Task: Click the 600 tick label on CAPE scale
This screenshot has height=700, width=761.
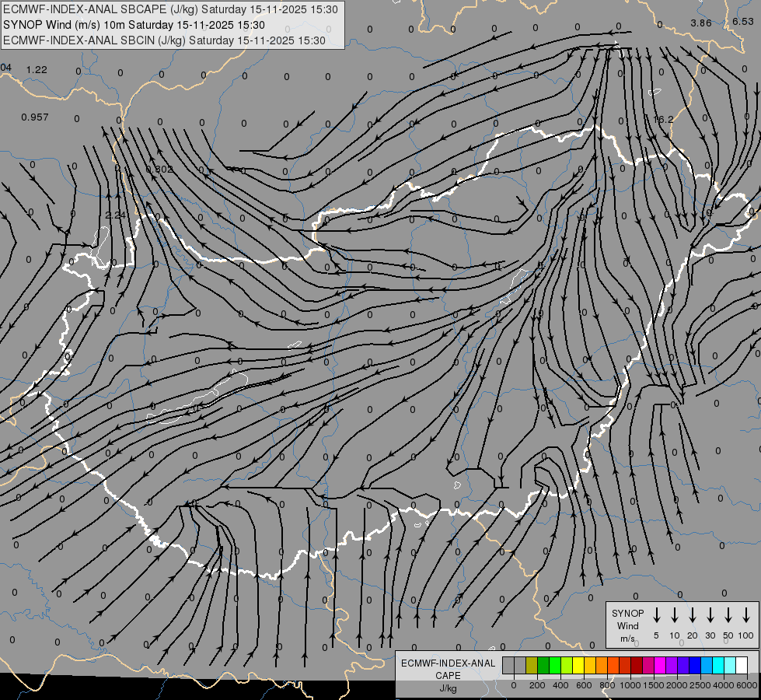Action: pyautogui.click(x=584, y=685)
